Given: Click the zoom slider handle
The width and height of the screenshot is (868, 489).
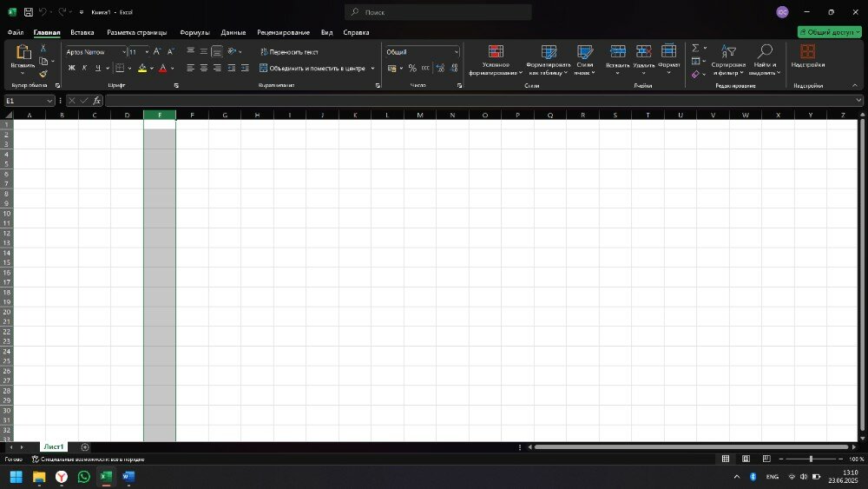Looking at the screenshot, I should [811, 459].
